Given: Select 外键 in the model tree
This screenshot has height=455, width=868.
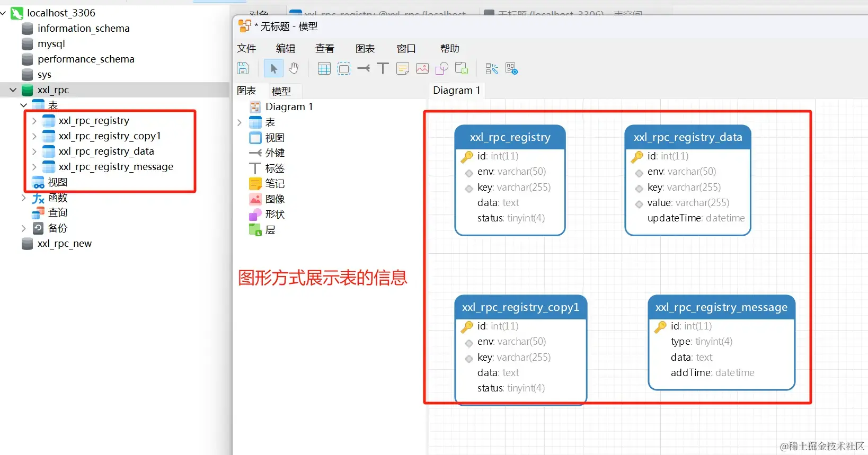Looking at the screenshot, I should (x=275, y=153).
